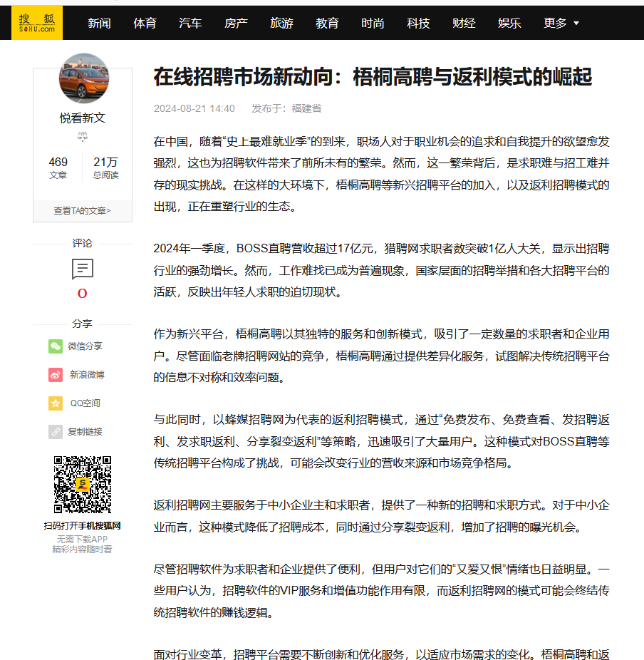This screenshot has height=660, width=644.
Task: Click the author badge icon below name
Action: click(x=83, y=136)
